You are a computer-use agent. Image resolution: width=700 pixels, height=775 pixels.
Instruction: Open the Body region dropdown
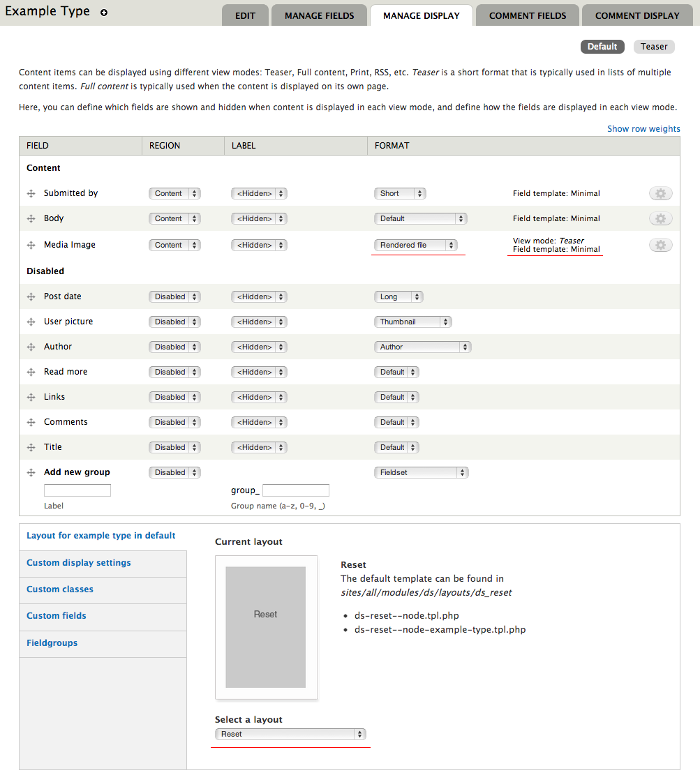174,219
